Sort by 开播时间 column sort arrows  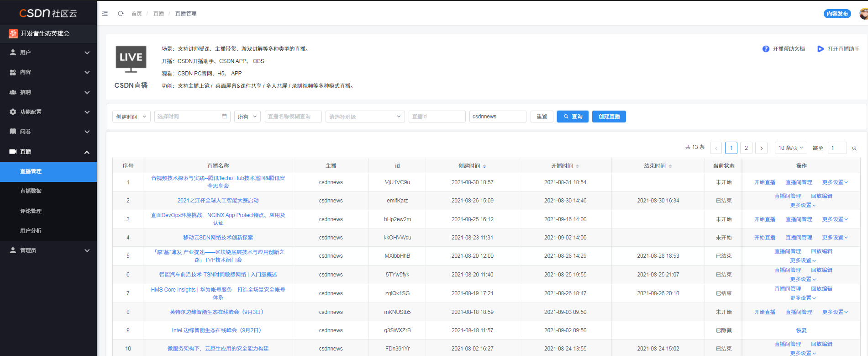point(577,166)
